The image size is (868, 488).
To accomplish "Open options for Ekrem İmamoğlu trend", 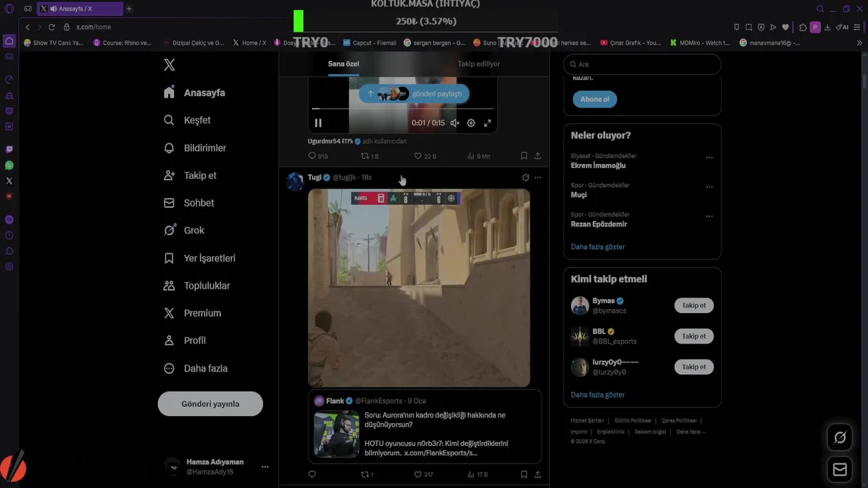I will pos(709,157).
